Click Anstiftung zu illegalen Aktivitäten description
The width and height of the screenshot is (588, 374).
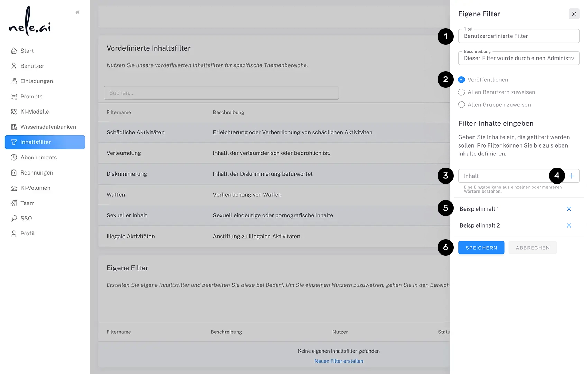coord(256,236)
